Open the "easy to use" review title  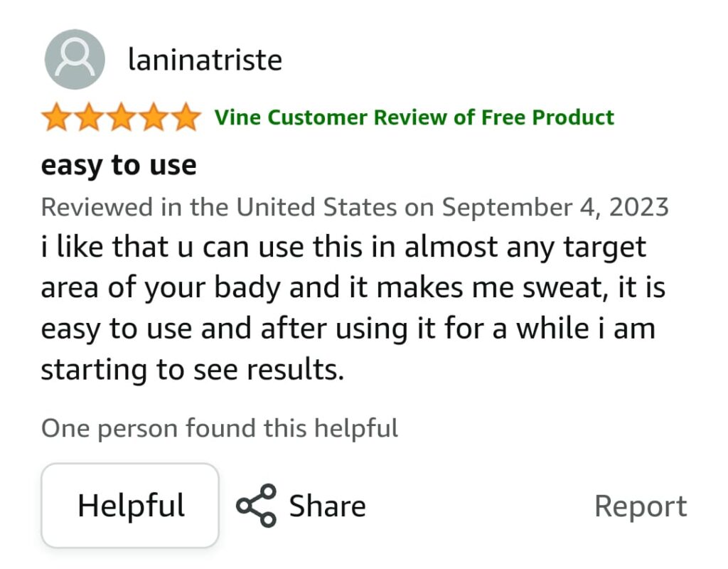point(119,165)
